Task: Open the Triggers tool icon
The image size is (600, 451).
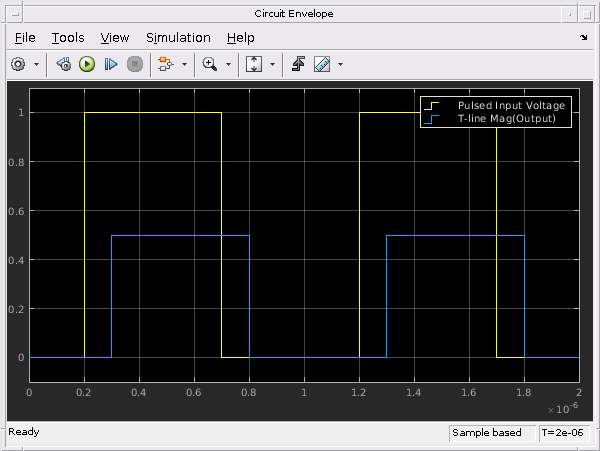Action: (298, 64)
